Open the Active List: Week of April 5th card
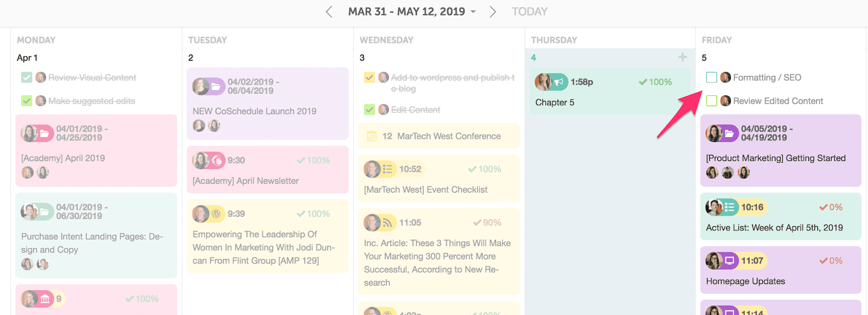This screenshot has width=868, height=315. pos(774,228)
